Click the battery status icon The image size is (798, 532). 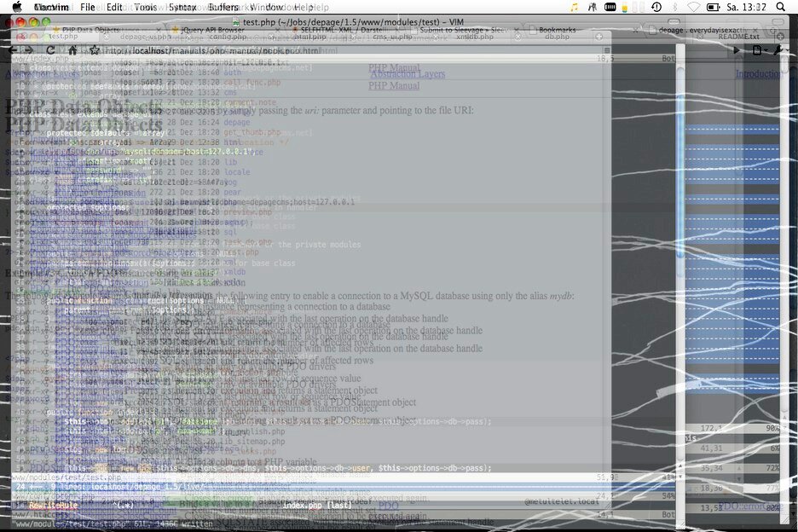point(713,7)
